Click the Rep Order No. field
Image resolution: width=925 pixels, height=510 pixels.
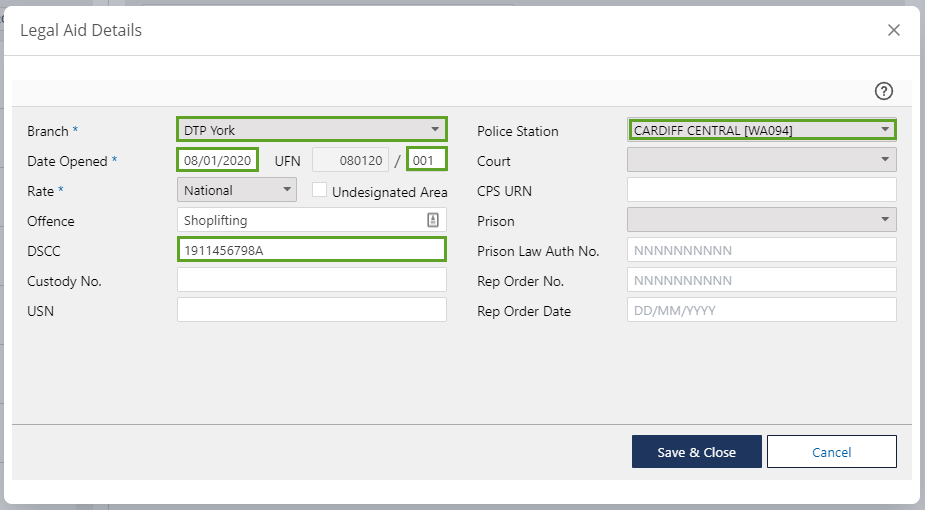coord(761,281)
